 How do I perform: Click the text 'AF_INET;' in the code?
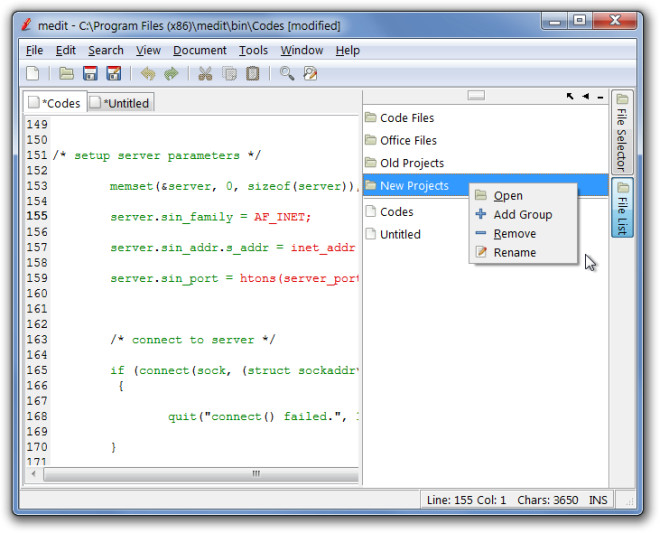(x=282, y=217)
